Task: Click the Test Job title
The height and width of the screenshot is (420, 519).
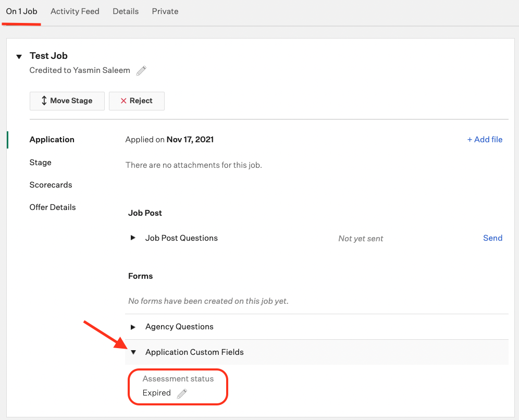Action: (48, 56)
